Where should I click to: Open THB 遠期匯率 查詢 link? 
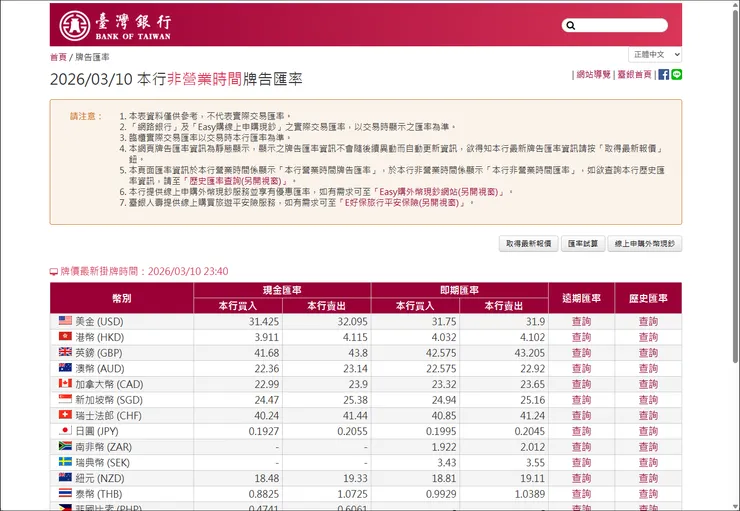coord(581,494)
